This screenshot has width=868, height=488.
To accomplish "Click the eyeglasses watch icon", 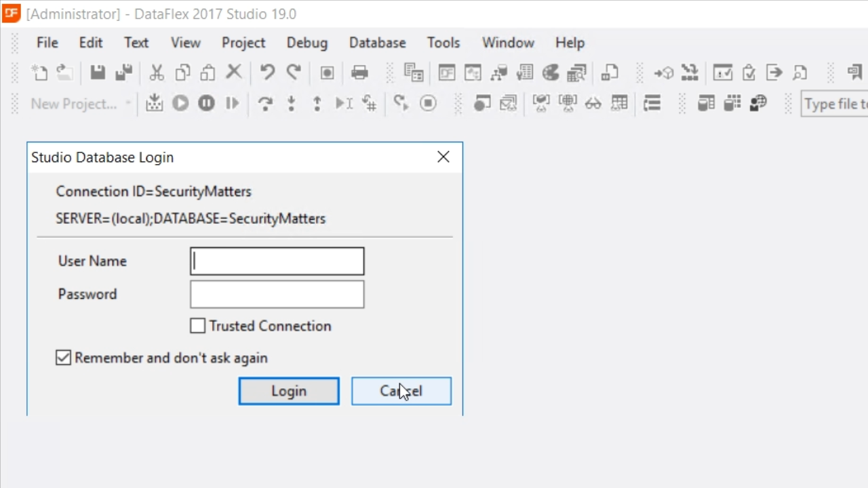I will click(593, 103).
